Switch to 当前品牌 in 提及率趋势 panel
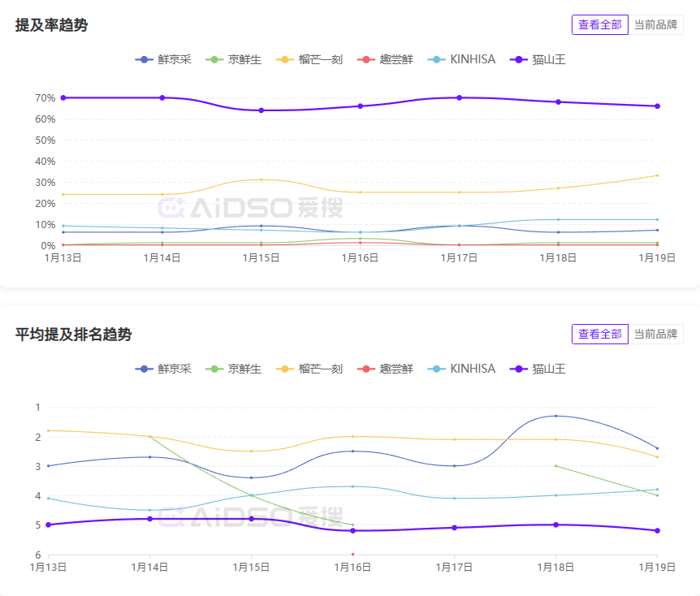Screen dimensions: 700x596 pyautogui.click(x=655, y=24)
